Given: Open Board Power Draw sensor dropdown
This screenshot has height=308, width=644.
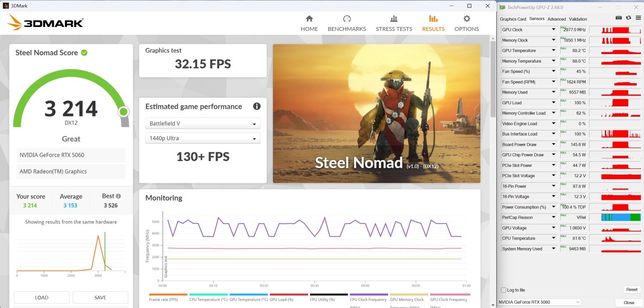Looking at the screenshot, I should pos(554,145).
